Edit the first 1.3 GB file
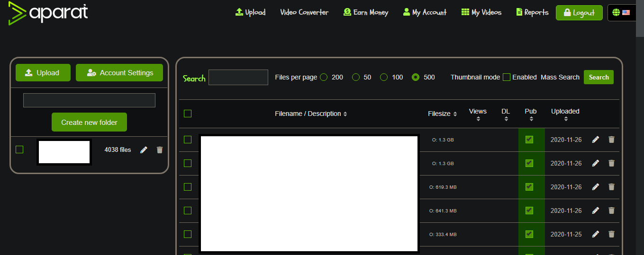Viewport: 644px width, 255px height. (596, 140)
